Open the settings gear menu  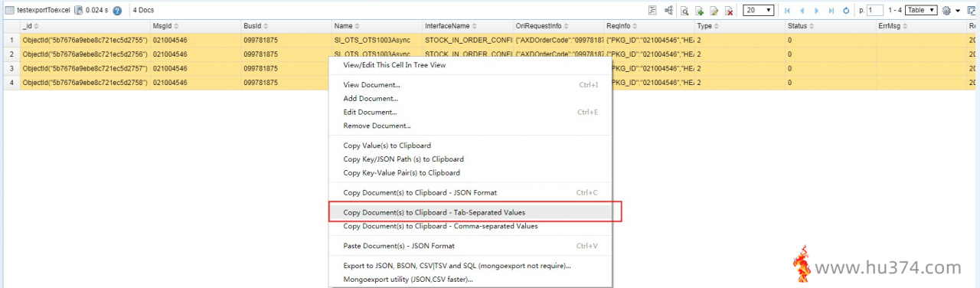coord(946,11)
